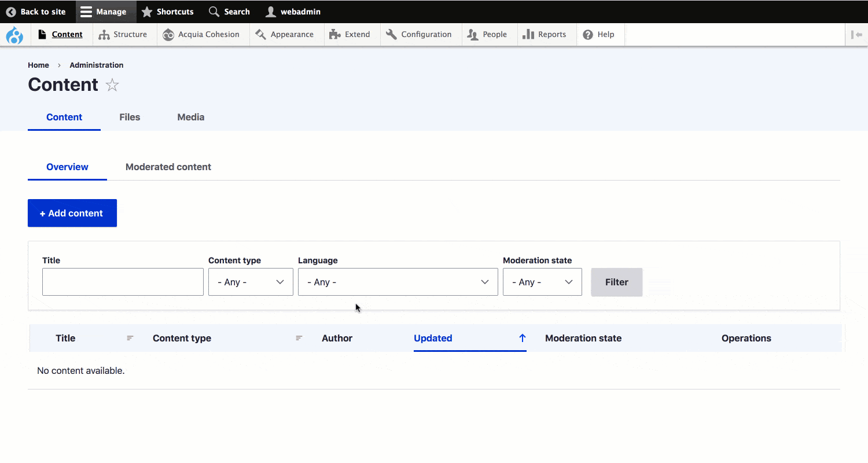Click the Back to site arrow icon
This screenshot has height=463, width=868.
(x=11, y=12)
